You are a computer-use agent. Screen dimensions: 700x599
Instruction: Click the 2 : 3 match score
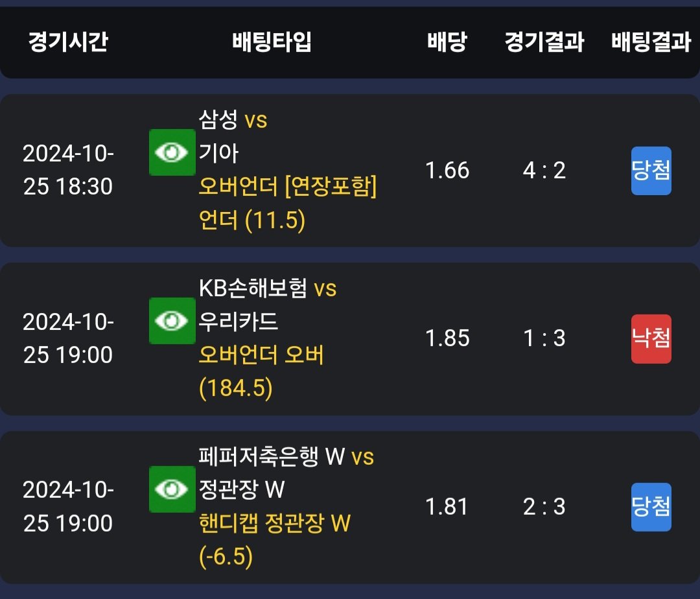[544, 506]
